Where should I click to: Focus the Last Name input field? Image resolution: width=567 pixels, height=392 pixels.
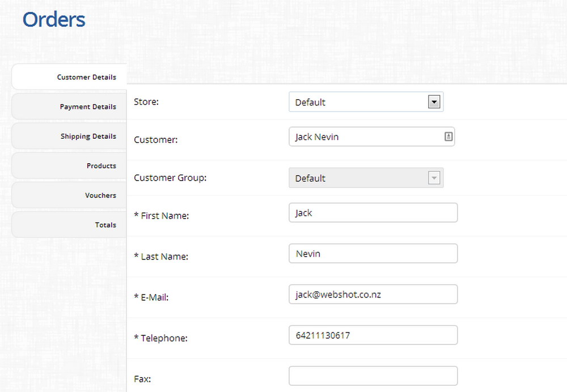(x=373, y=254)
